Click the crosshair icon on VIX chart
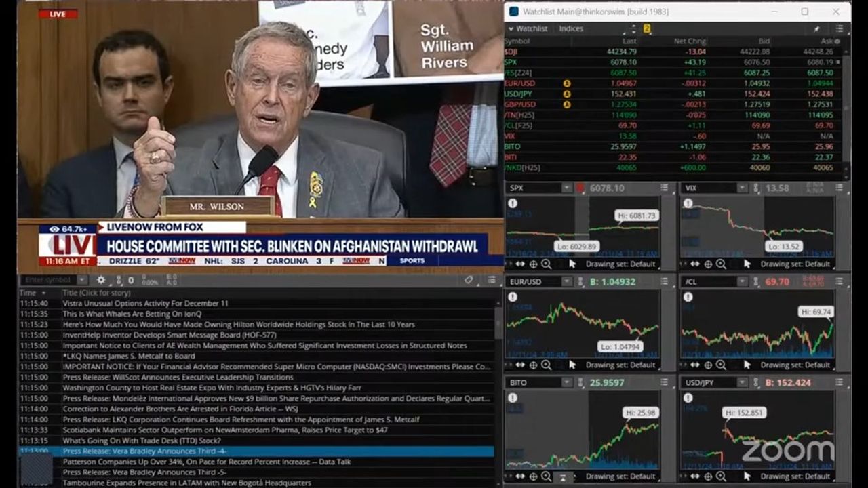Screen dimensions: 868x488 [709, 264]
